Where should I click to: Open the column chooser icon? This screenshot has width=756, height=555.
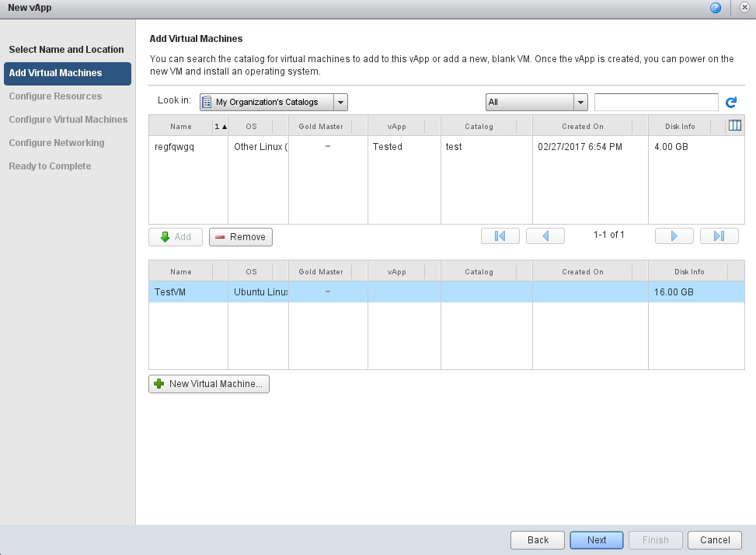pyautogui.click(x=734, y=125)
